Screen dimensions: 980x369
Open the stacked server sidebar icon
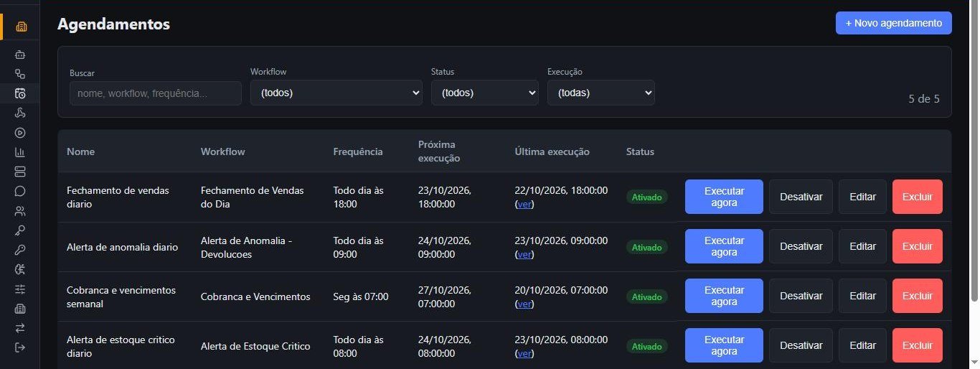pos(20,172)
